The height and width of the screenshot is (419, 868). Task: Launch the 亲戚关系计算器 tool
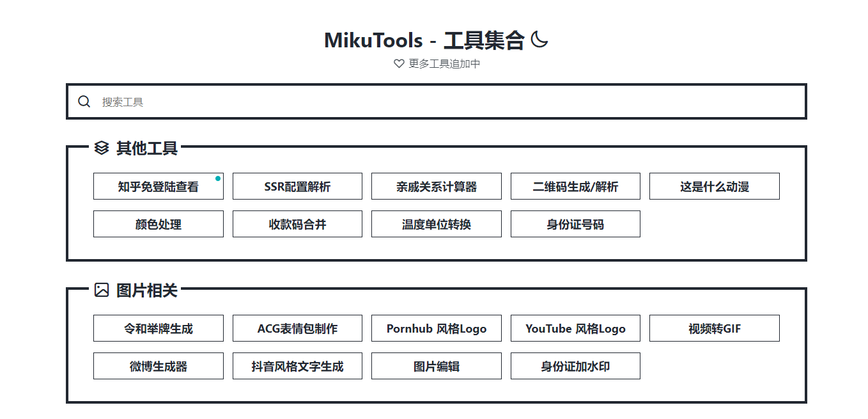coord(436,187)
